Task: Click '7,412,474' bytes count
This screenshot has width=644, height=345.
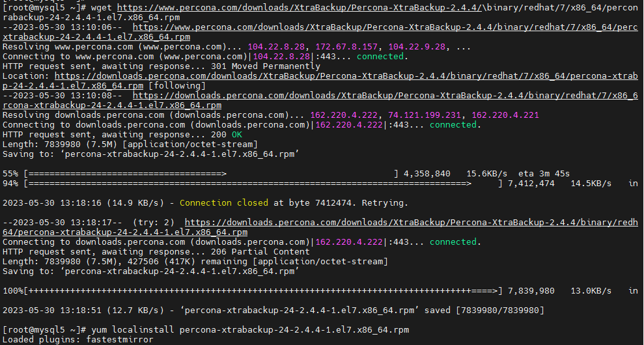Action: coord(531,184)
